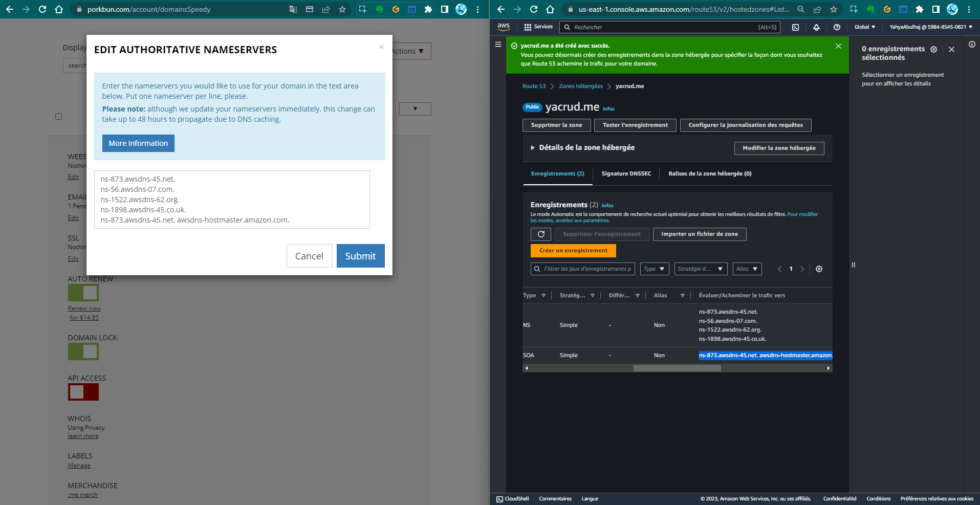This screenshot has width=980, height=505.
Task: Close the Edit Authoritative Nameservers dialog
Action: coord(381,47)
